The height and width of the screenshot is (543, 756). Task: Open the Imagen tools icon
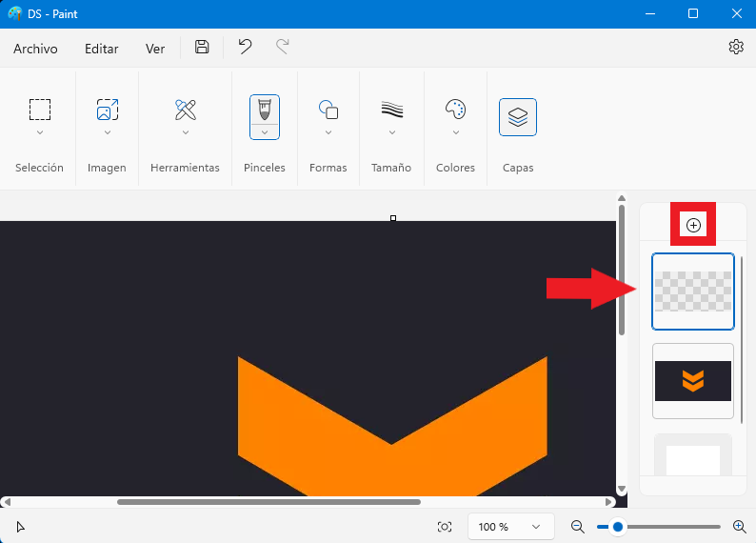tap(108, 110)
